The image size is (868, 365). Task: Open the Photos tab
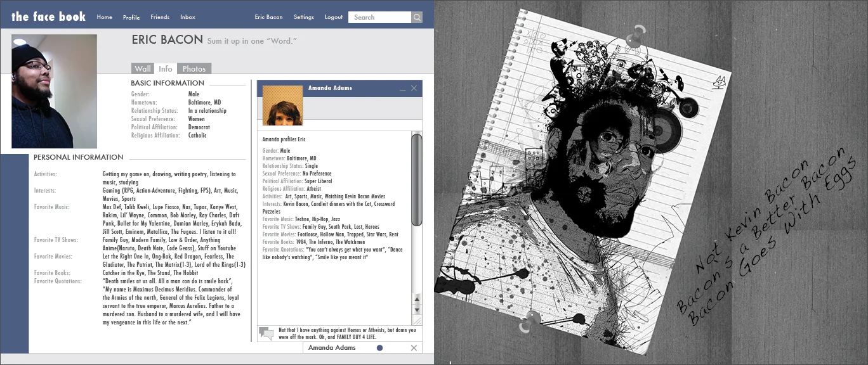tap(194, 68)
